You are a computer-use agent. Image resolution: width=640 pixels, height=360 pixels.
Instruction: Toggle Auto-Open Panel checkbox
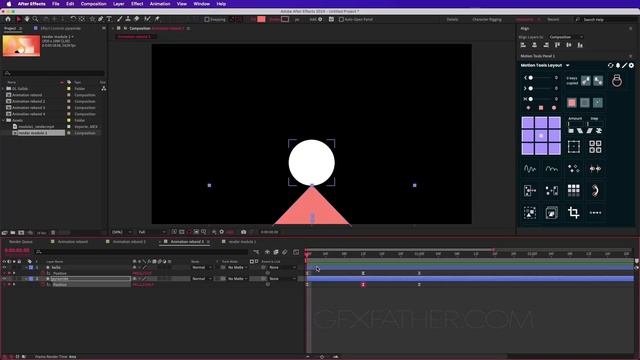(x=341, y=19)
